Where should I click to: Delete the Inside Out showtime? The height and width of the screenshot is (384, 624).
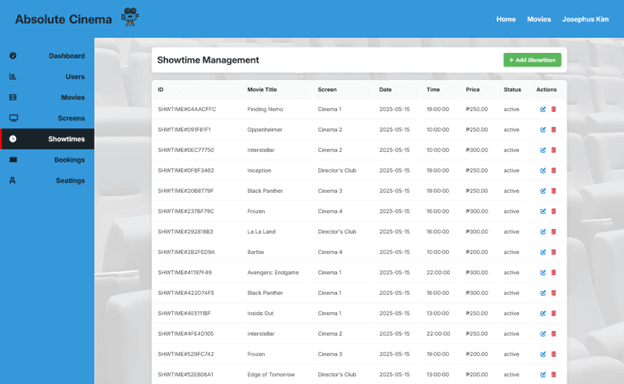[x=554, y=313]
